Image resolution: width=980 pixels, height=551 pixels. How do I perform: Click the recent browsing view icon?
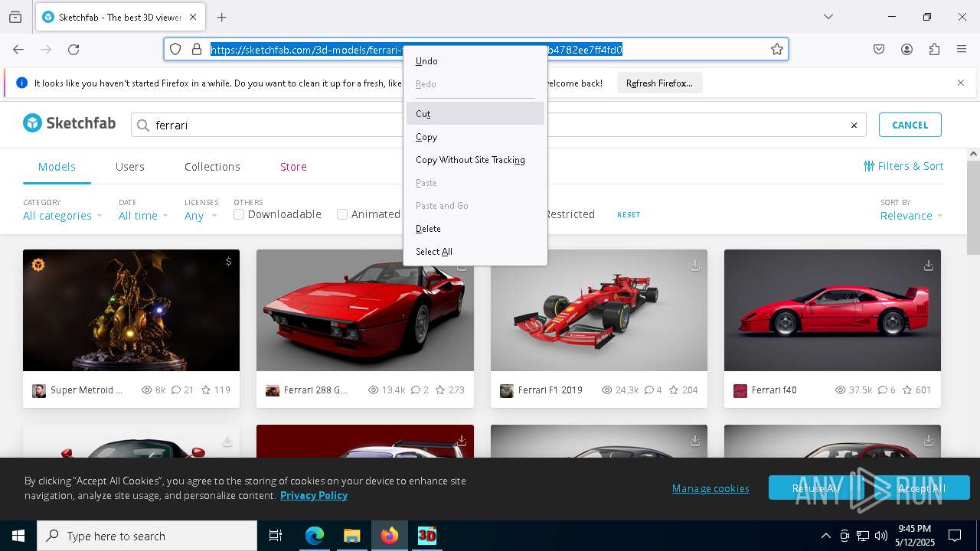click(15, 17)
